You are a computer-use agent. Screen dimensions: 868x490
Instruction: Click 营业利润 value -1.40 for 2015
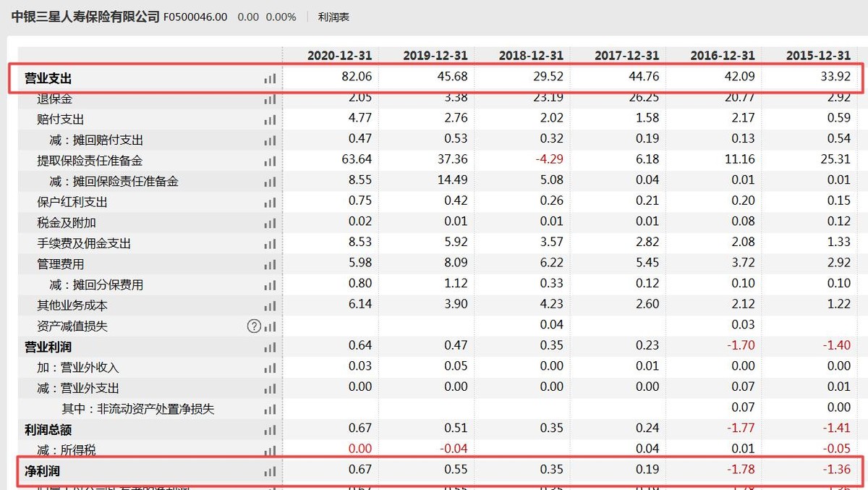(837, 346)
